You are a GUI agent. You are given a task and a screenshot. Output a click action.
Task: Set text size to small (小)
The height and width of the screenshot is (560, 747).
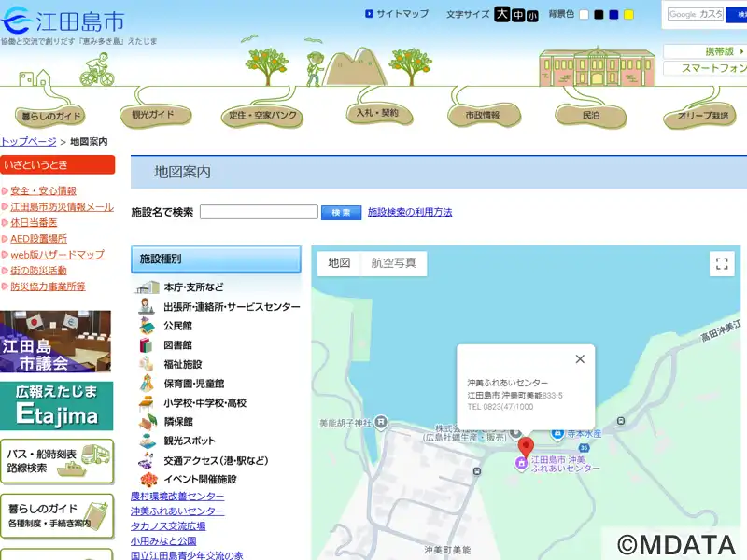click(x=532, y=16)
